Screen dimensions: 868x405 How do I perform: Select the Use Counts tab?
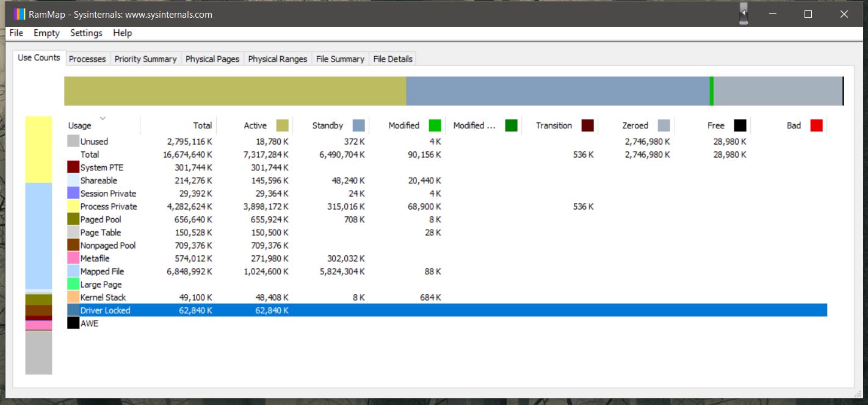point(39,57)
